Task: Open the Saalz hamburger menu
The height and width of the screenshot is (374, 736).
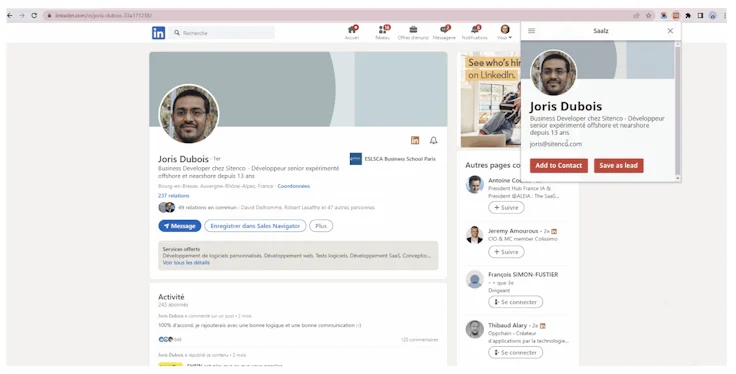Action: coord(531,31)
